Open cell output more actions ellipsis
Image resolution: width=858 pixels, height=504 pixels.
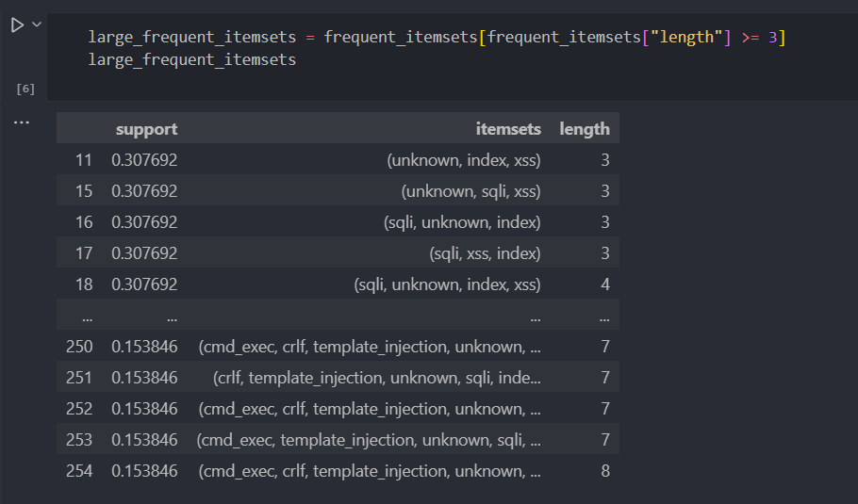point(21,122)
